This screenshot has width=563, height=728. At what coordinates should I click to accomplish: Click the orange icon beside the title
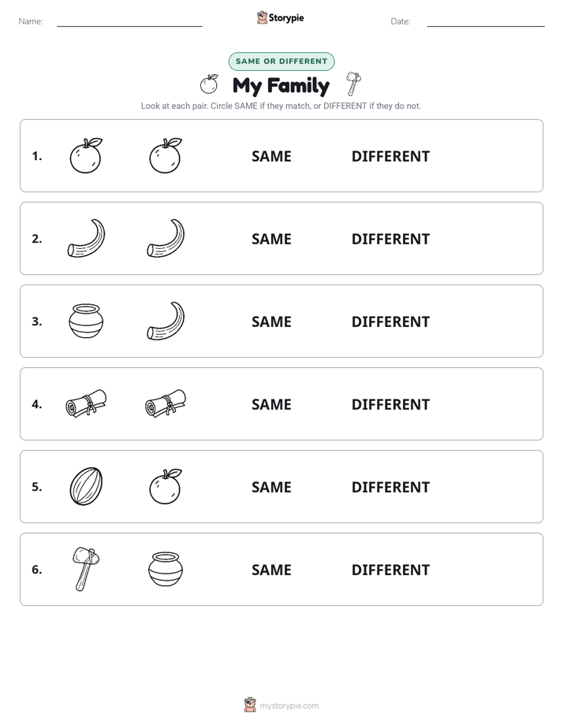tap(210, 84)
